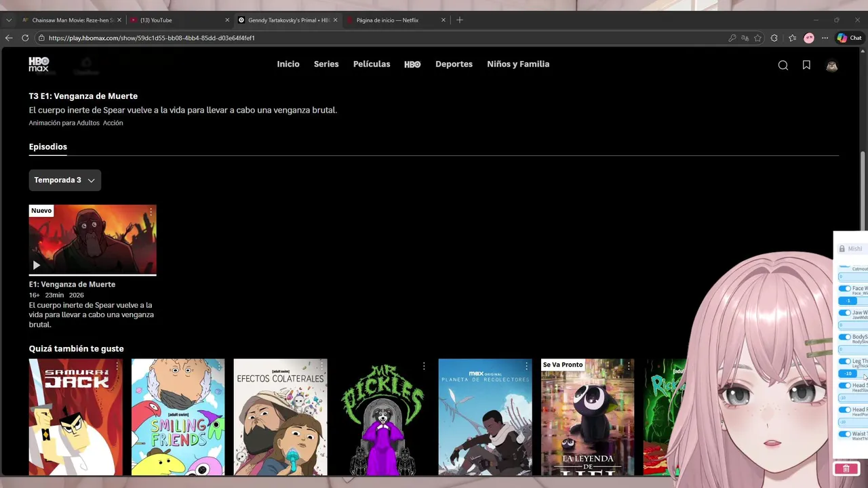868x488 pixels.
Task: Toggle the Head Size switch
Action: [x=844, y=386]
